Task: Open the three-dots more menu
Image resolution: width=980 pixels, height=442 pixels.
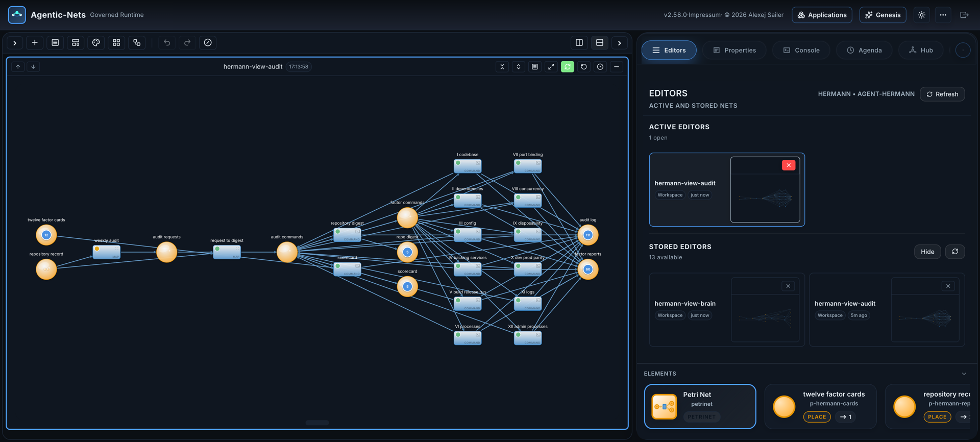Action: (943, 15)
